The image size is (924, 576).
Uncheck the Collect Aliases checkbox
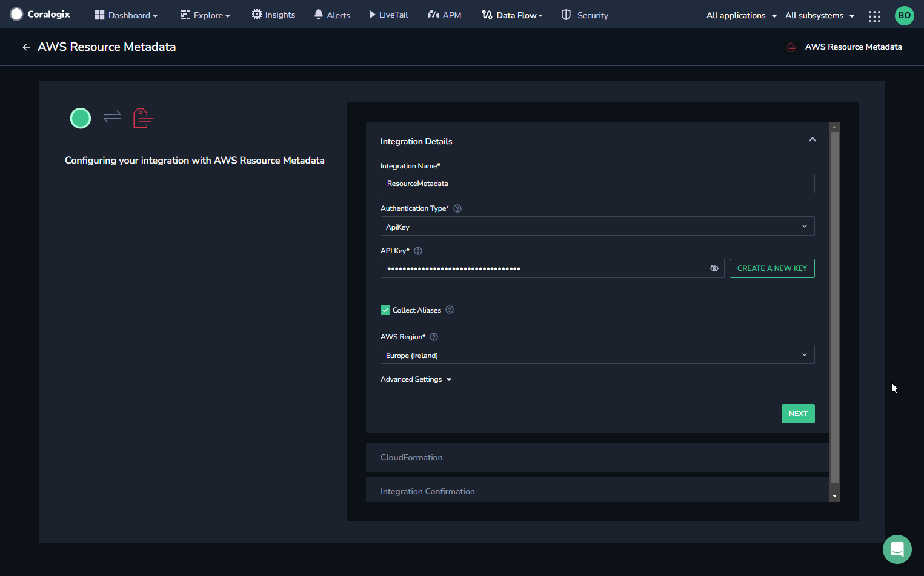[385, 310]
